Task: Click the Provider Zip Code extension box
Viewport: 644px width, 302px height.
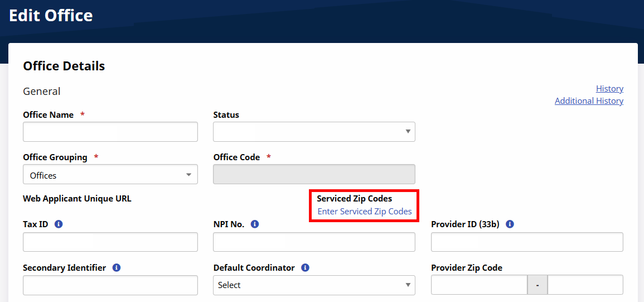Action: pos(585,285)
